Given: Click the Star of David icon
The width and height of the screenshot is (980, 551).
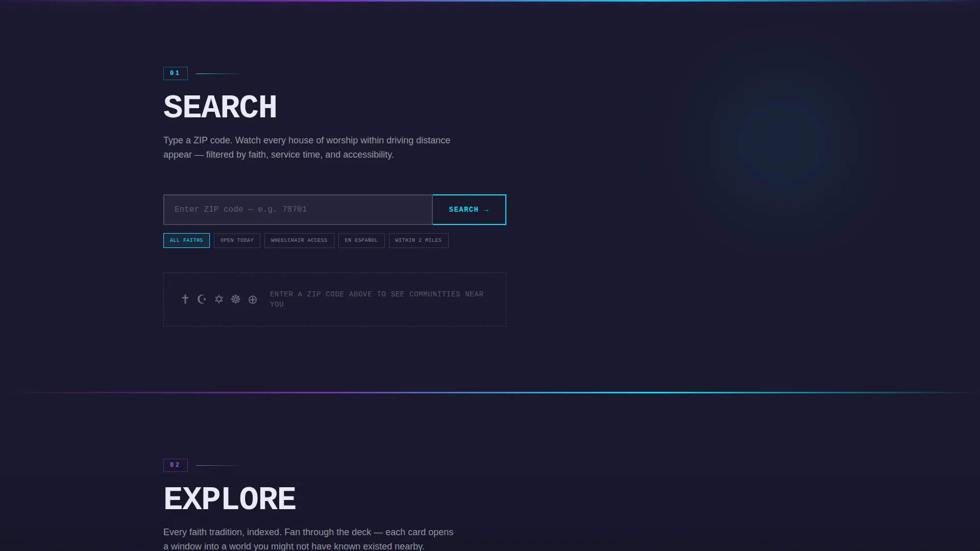Looking at the screenshot, I should 219,299.
